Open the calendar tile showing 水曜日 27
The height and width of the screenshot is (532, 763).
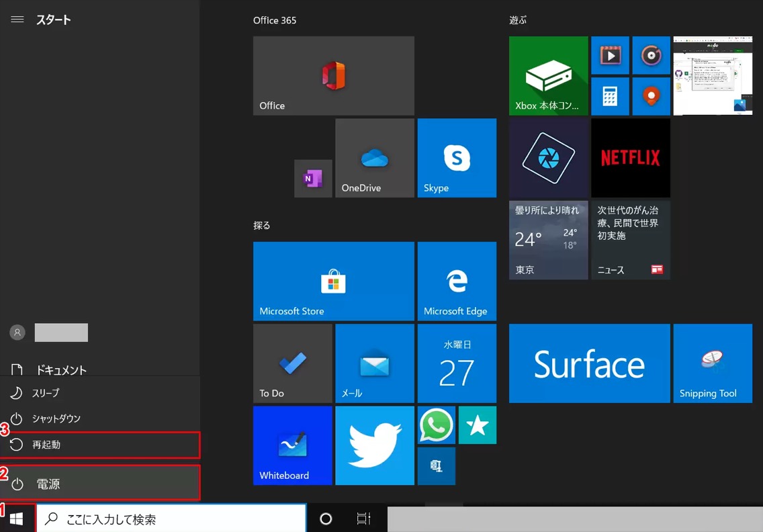tap(457, 363)
